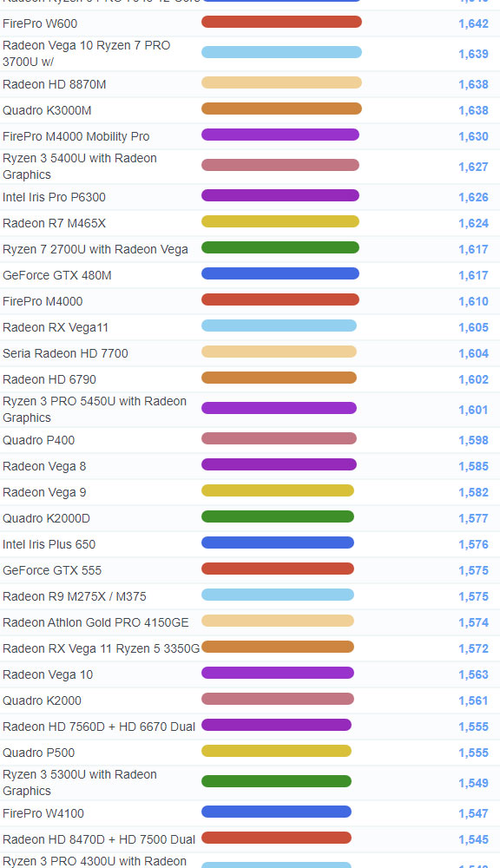Click Radeon R9 M275X / M375 link
500x868 pixels.
75,597
